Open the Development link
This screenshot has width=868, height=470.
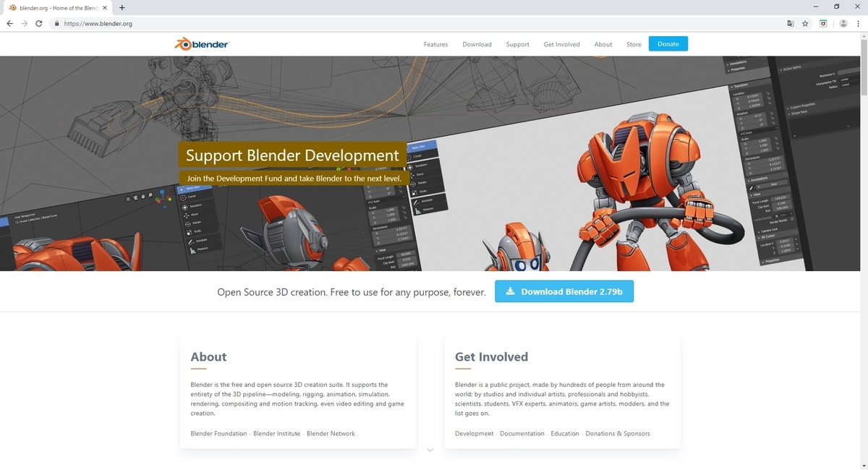[475, 433]
